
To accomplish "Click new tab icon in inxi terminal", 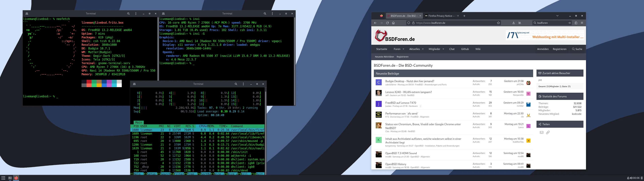I will pos(163,14).
